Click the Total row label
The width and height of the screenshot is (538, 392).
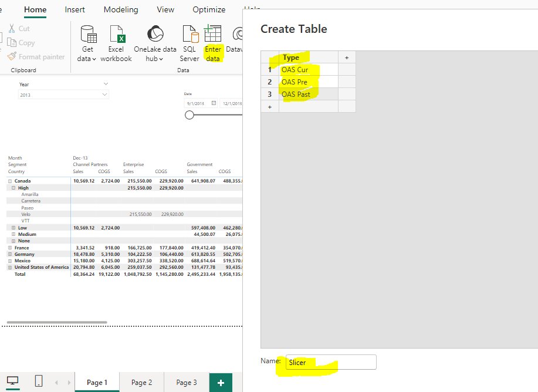(x=20, y=274)
